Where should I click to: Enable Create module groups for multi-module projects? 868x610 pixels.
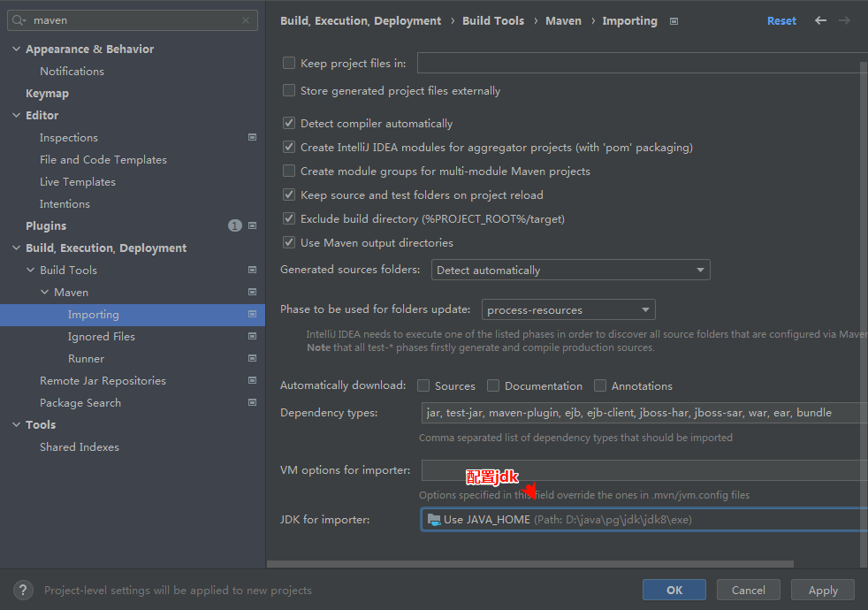pyautogui.click(x=289, y=171)
